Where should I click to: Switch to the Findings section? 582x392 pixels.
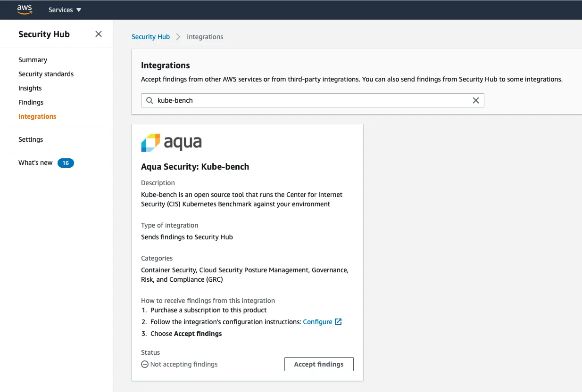coord(31,102)
